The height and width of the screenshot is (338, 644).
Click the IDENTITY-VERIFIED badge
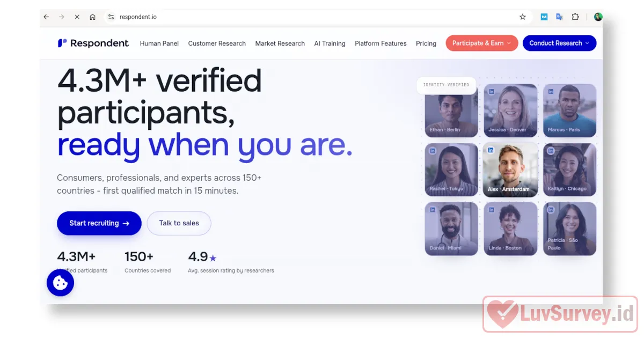(x=446, y=85)
